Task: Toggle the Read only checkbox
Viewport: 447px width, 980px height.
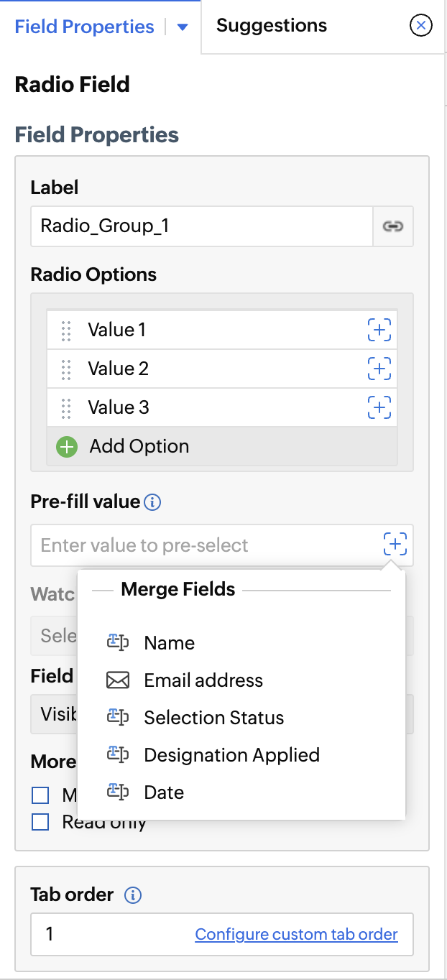Action: click(x=40, y=822)
